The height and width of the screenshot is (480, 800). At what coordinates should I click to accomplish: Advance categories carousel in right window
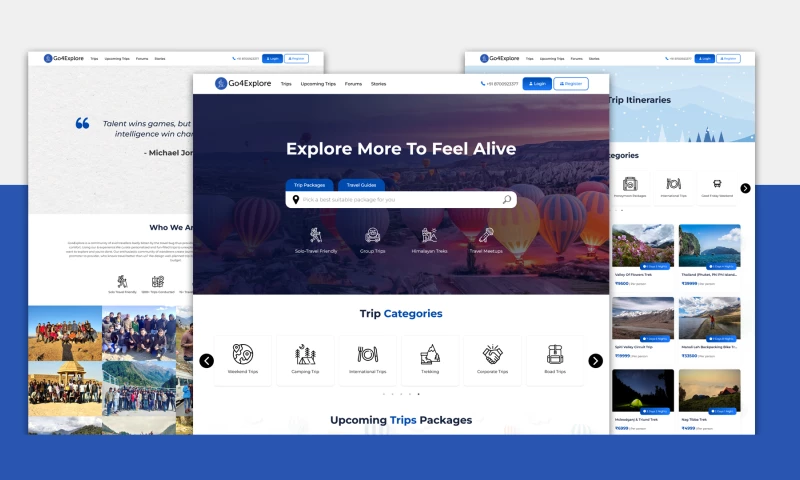(745, 188)
